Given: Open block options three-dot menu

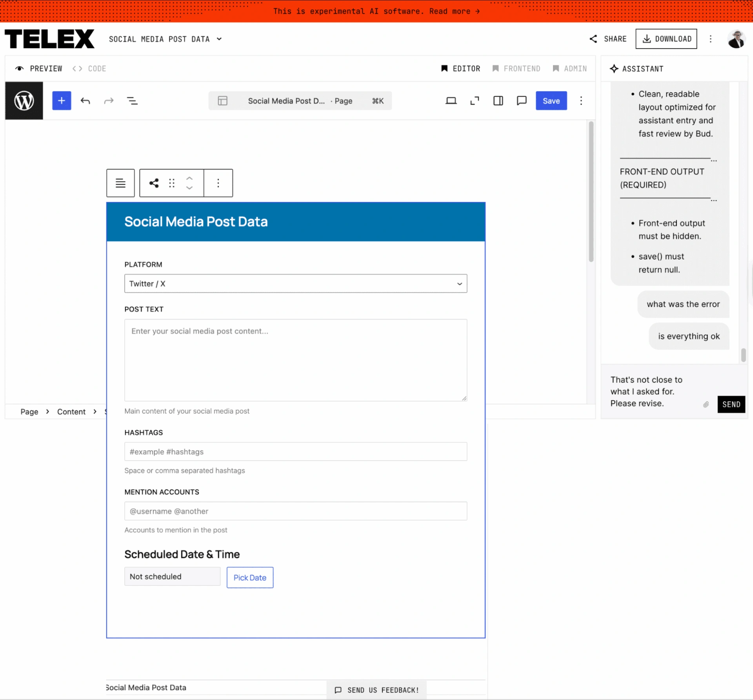Looking at the screenshot, I should point(218,183).
